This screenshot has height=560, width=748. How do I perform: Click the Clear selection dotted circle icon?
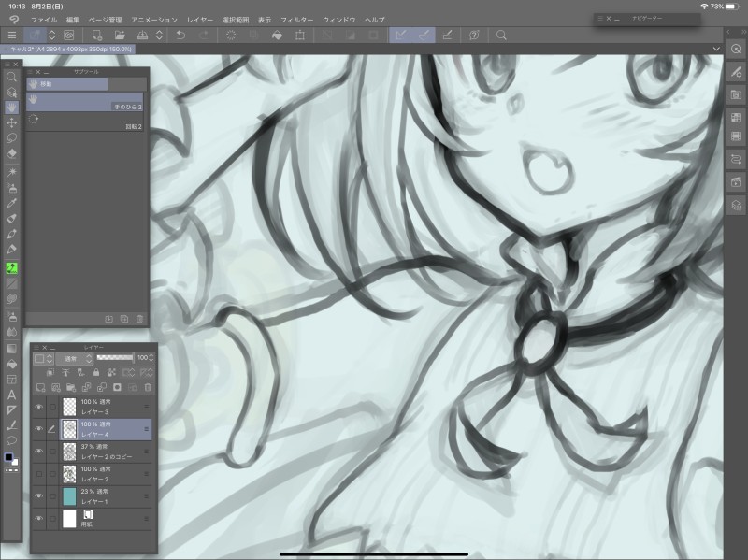tap(231, 36)
